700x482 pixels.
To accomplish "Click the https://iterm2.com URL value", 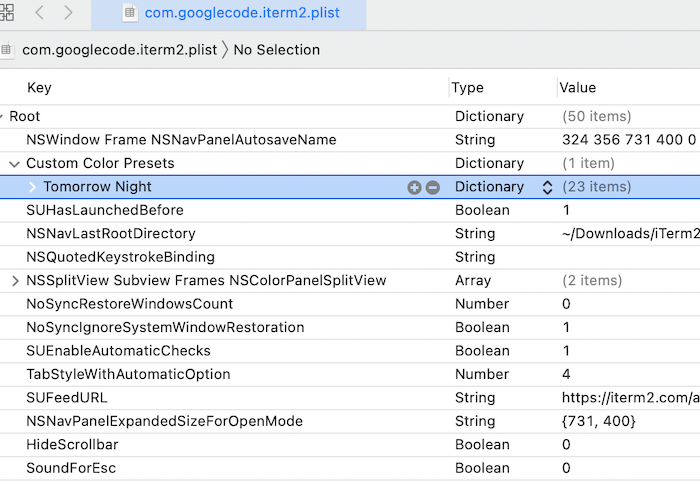I will click(630, 398).
